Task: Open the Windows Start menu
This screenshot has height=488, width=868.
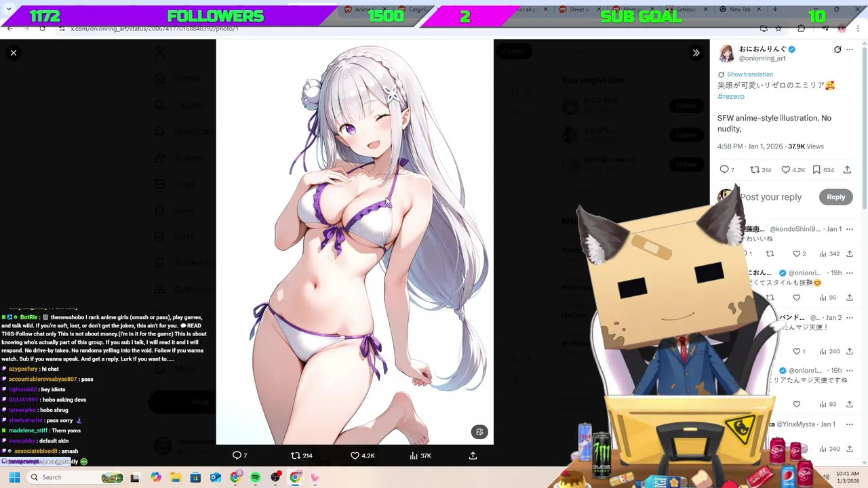Action: (14, 477)
